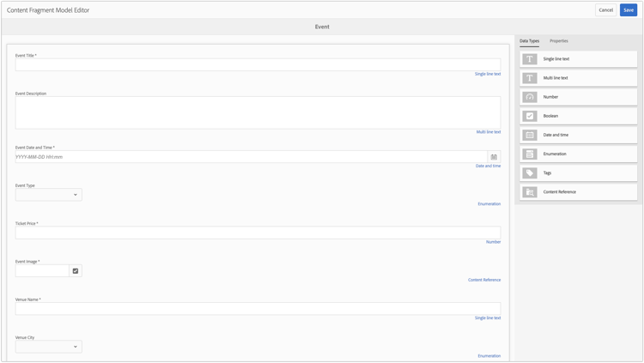Click the Content Reference field type link

484,280
